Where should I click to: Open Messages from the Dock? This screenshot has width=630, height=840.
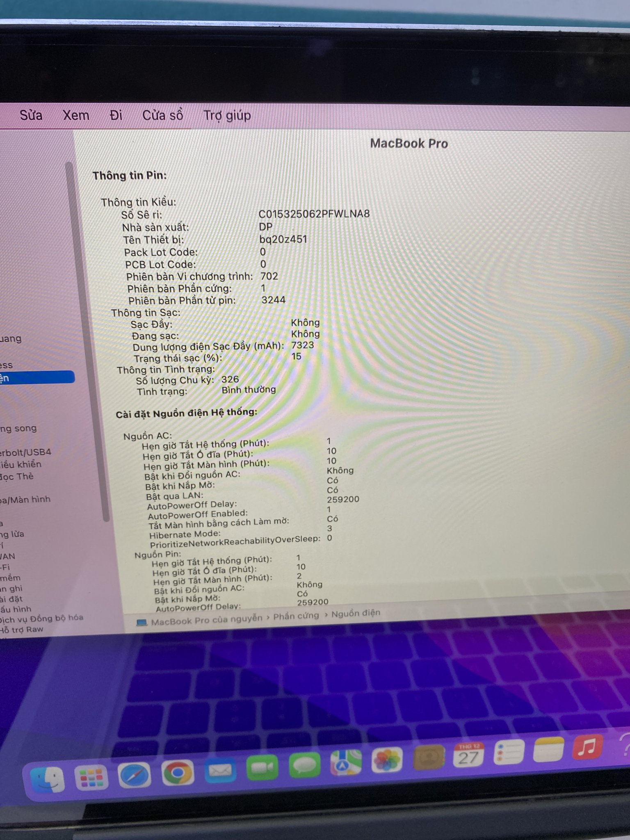(305, 765)
